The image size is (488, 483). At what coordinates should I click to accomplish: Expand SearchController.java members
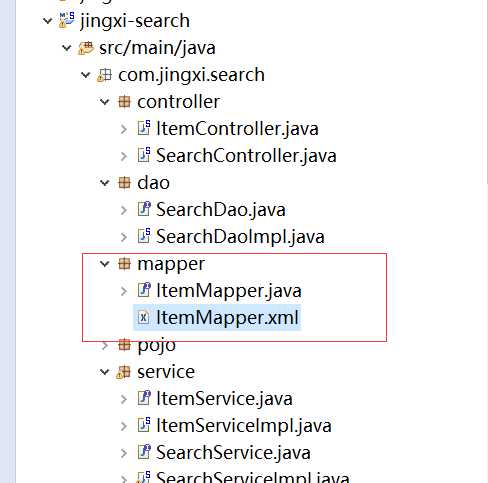point(124,156)
